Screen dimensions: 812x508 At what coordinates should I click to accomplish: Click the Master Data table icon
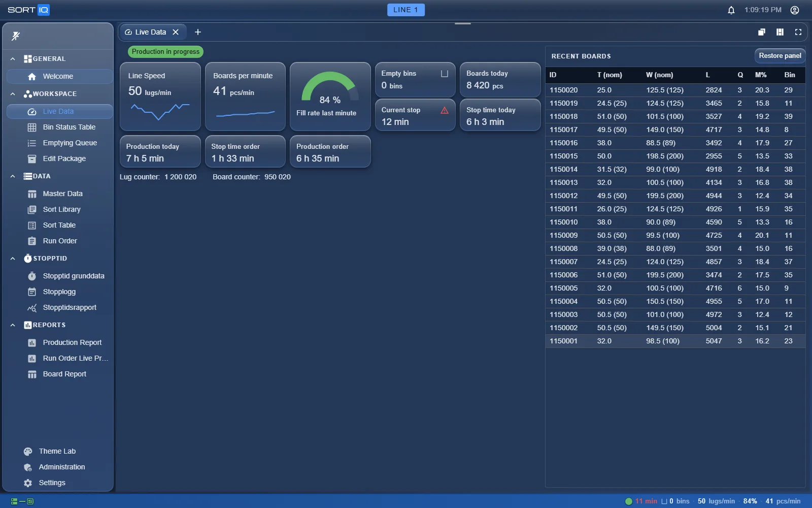click(32, 194)
